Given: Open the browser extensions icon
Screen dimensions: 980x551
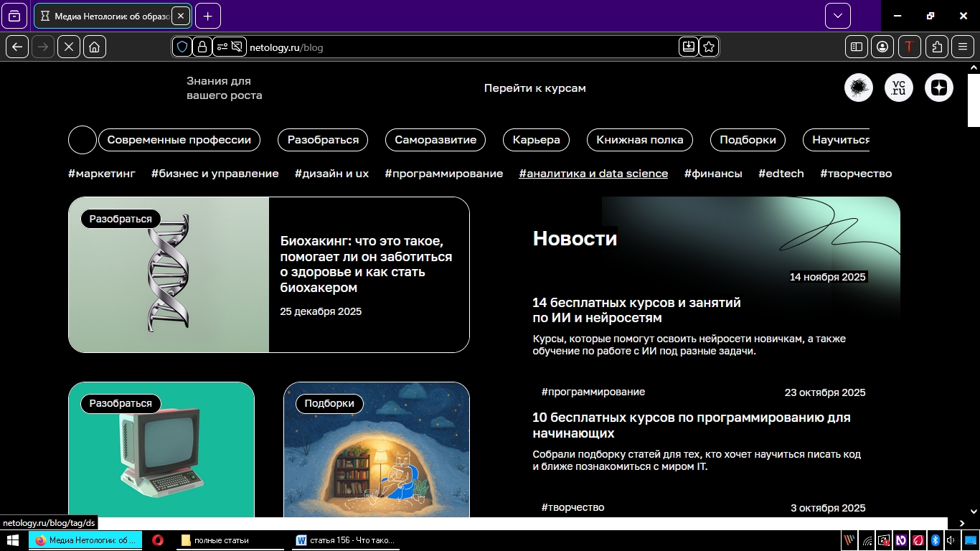Looking at the screenshot, I should click(937, 47).
